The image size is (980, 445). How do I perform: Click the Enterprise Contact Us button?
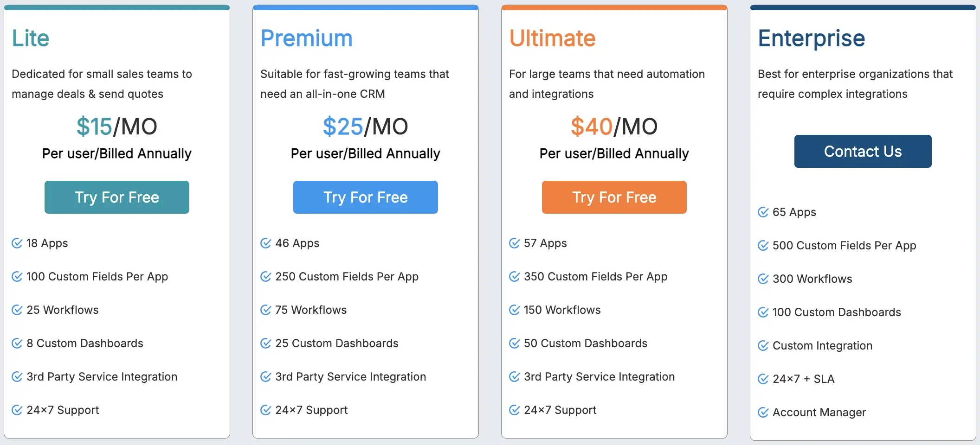pyautogui.click(x=863, y=151)
